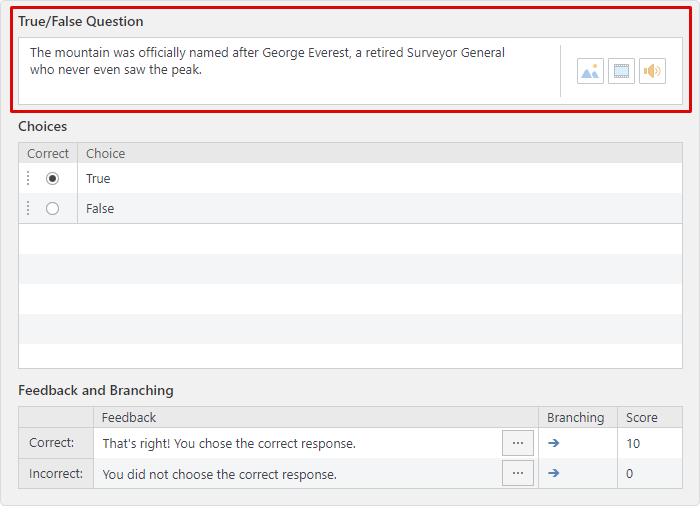Click the Choice column header
700x506 pixels.
pos(380,153)
